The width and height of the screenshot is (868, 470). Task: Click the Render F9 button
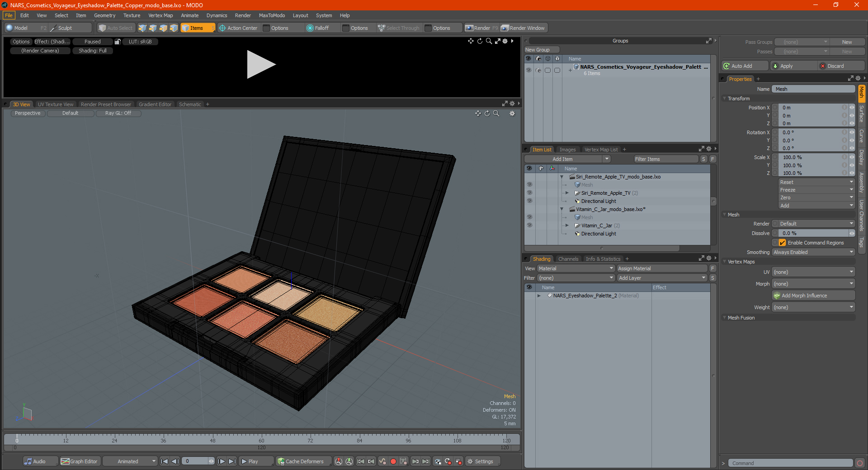click(x=481, y=28)
